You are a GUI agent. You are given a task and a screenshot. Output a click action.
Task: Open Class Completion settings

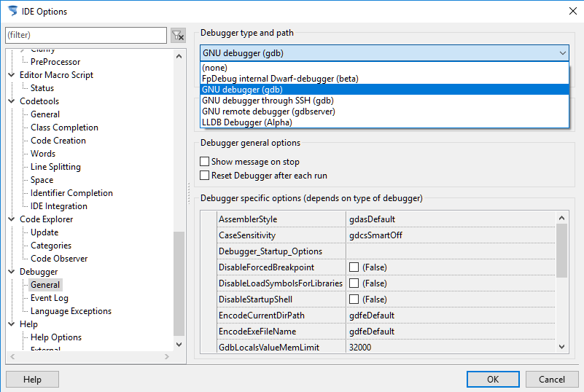(64, 128)
